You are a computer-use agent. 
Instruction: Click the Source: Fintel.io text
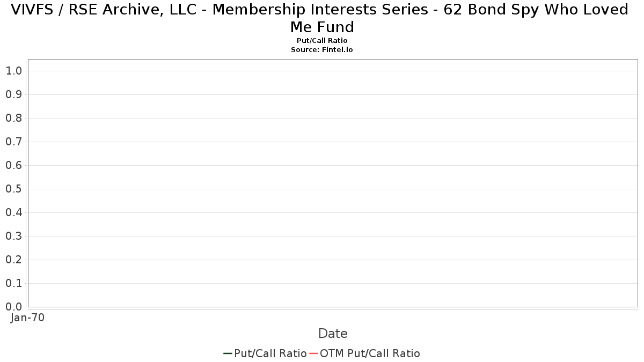point(322,49)
